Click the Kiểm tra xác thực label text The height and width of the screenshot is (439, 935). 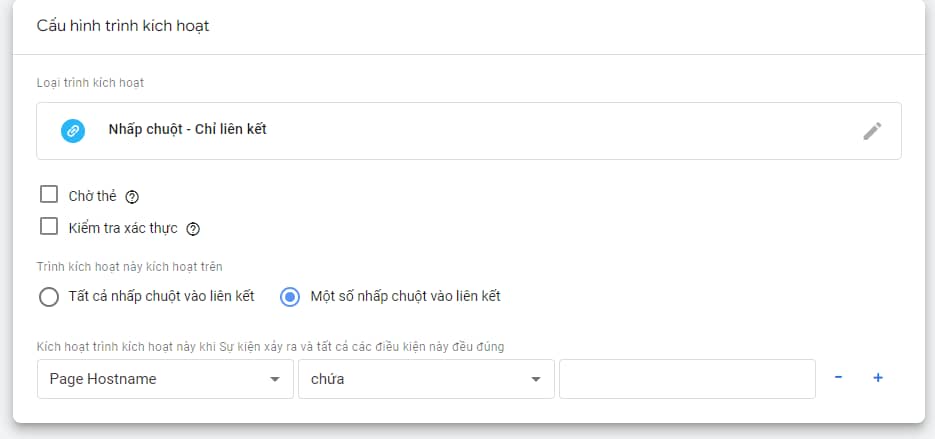pos(123,228)
